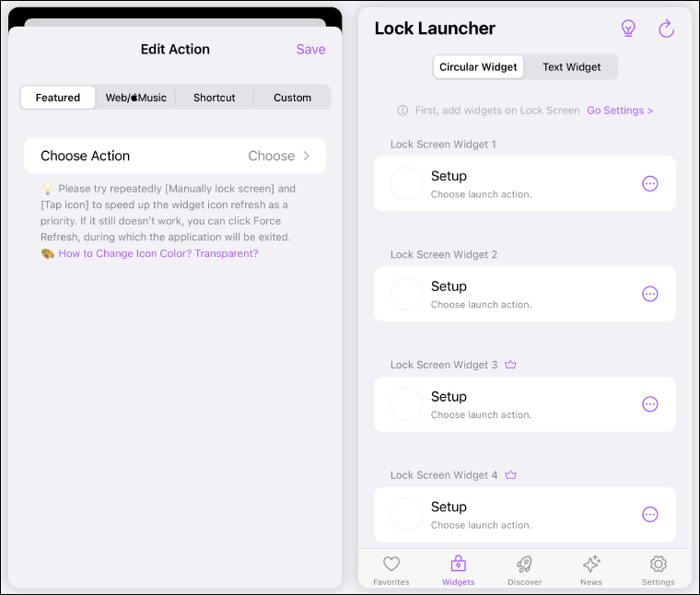Switch to Text Widget segment
This screenshot has width=700, height=595.
[571, 67]
